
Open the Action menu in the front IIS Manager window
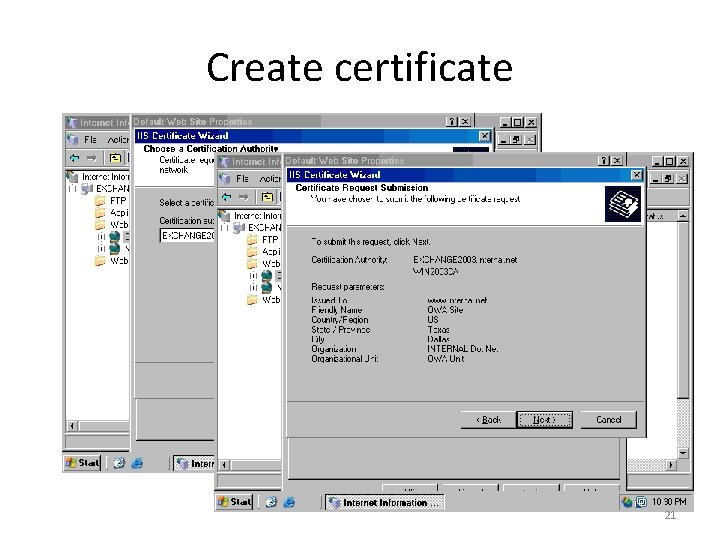click(x=270, y=179)
